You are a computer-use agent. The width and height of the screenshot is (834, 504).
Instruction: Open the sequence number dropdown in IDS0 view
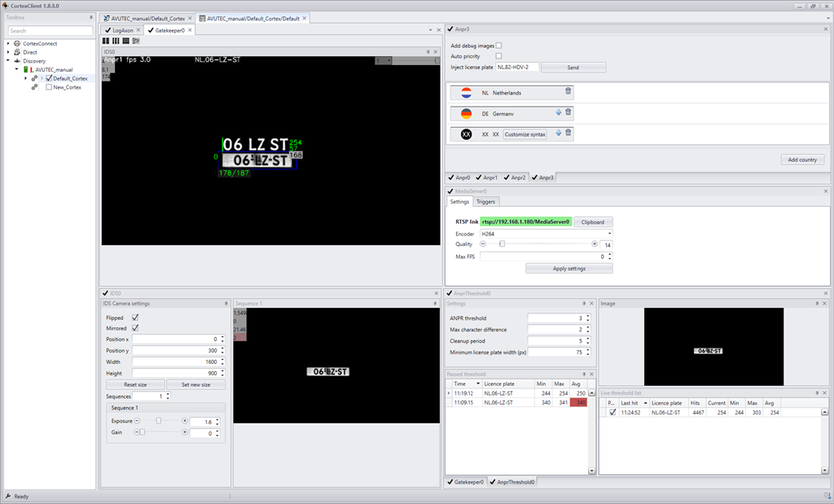point(384,60)
